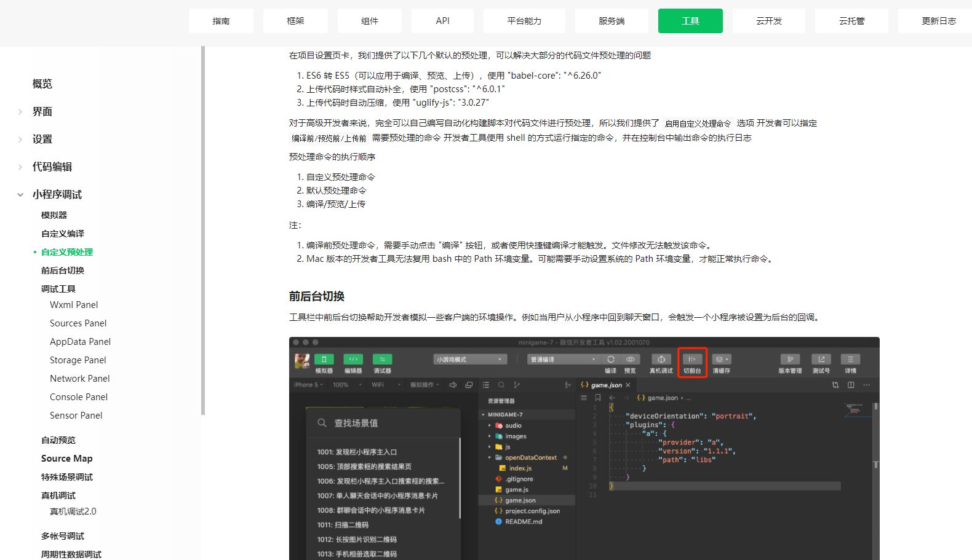Click the 普通编译 dropdown in the embedded image
The width and height of the screenshot is (972, 560).
click(x=564, y=360)
